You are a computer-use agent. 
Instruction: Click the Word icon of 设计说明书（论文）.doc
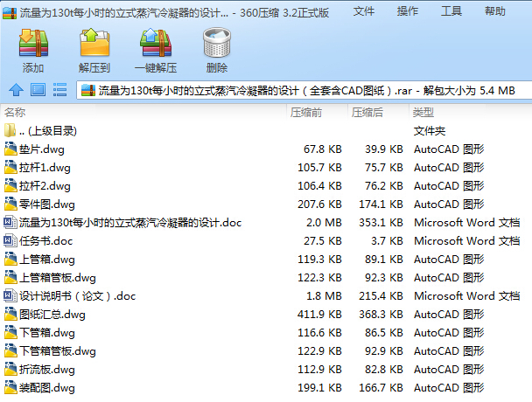coord(10,295)
